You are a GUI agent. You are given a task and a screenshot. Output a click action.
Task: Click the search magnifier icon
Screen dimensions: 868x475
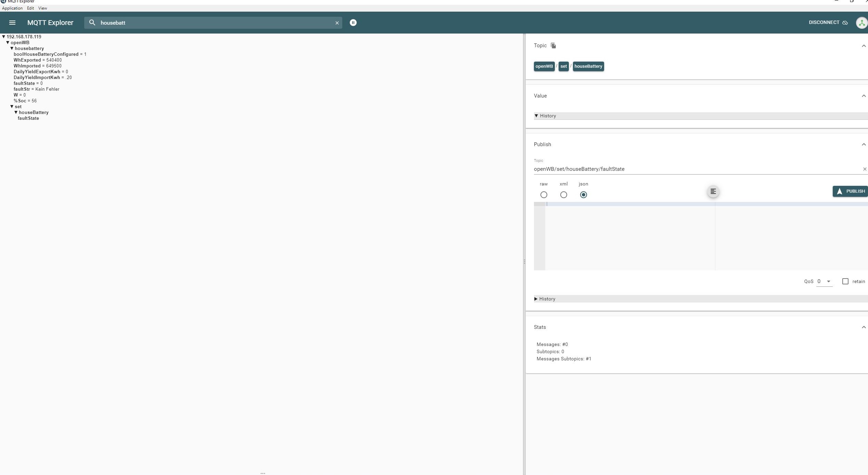coord(92,23)
